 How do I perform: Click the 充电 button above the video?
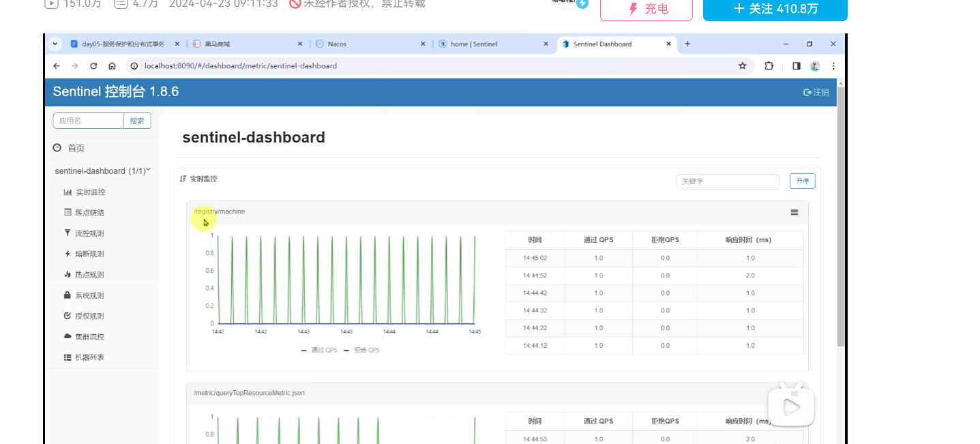click(x=647, y=9)
